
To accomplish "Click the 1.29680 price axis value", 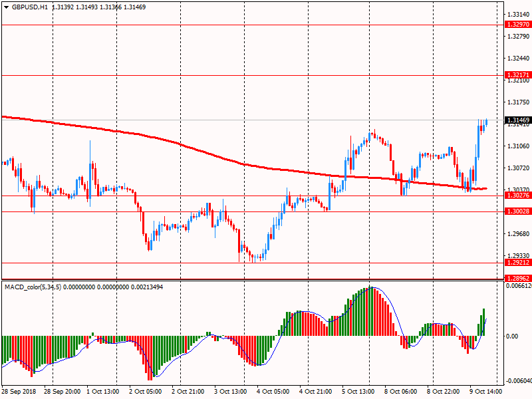I will pos(518,234).
